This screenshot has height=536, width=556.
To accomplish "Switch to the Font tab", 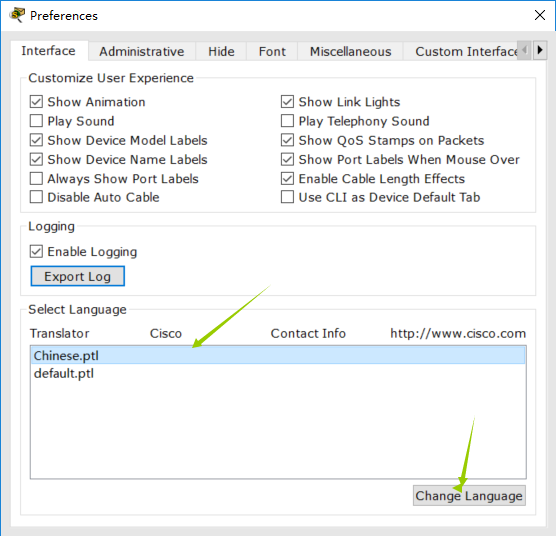I will [x=272, y=51].
